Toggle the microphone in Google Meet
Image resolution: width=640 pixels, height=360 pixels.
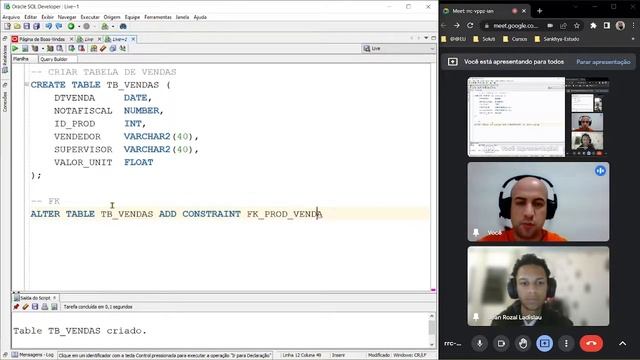(480, 344)
